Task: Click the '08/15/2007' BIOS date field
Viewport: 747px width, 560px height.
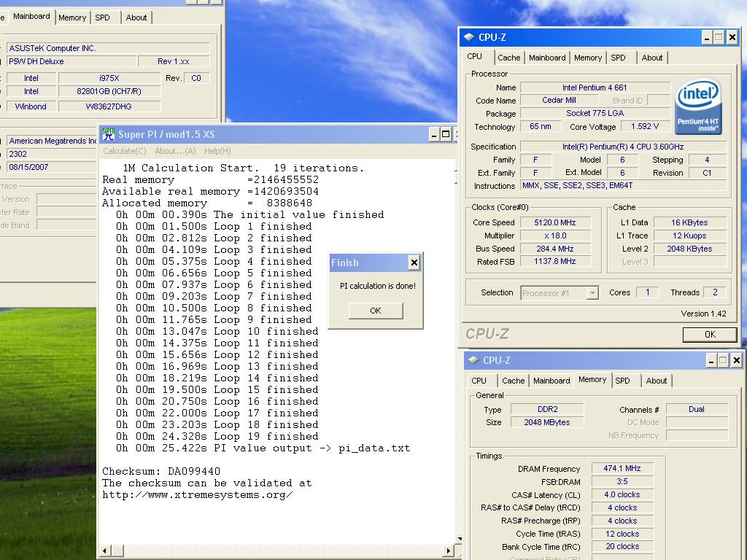Action: pos(52,167)
